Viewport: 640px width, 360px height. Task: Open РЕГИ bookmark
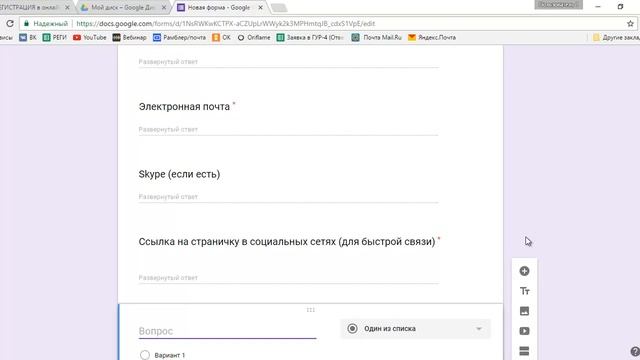[x=54, y=38]
